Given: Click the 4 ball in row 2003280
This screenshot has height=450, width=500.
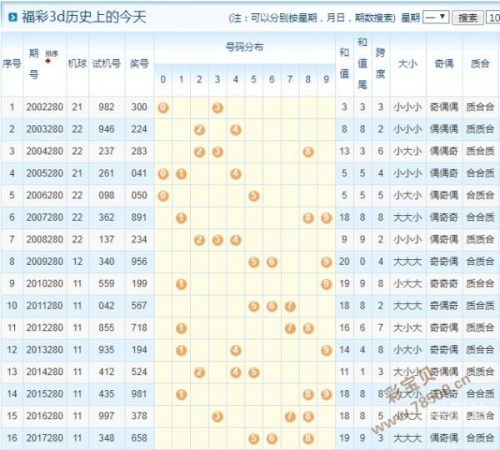Looking at the screenshot, I should coord(236,130).
